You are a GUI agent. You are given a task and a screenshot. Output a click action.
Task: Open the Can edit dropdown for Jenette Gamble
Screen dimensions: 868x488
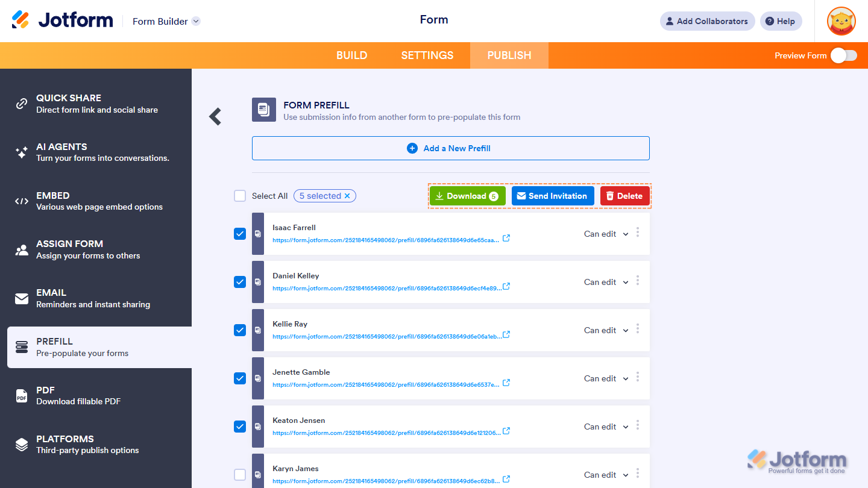coord(605,378)
